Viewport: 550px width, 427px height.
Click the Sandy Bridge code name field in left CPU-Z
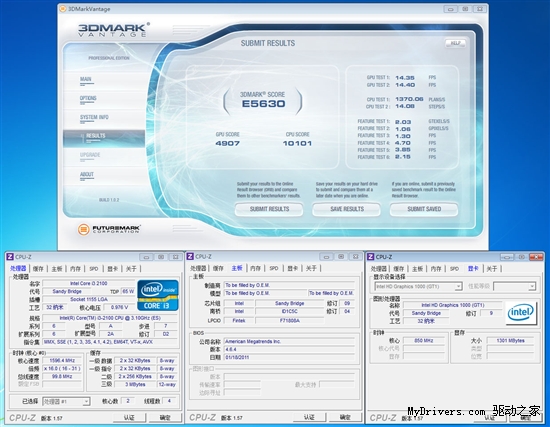67,292
